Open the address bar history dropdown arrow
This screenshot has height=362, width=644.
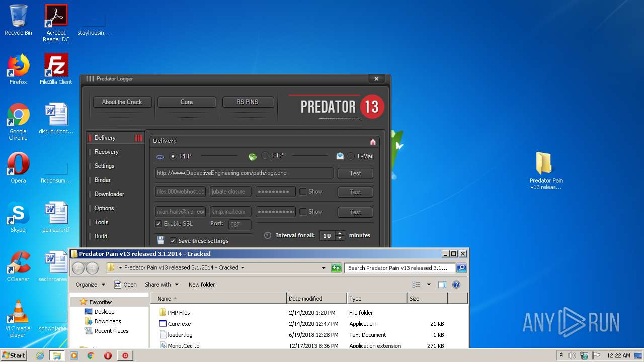pos(324,268)
